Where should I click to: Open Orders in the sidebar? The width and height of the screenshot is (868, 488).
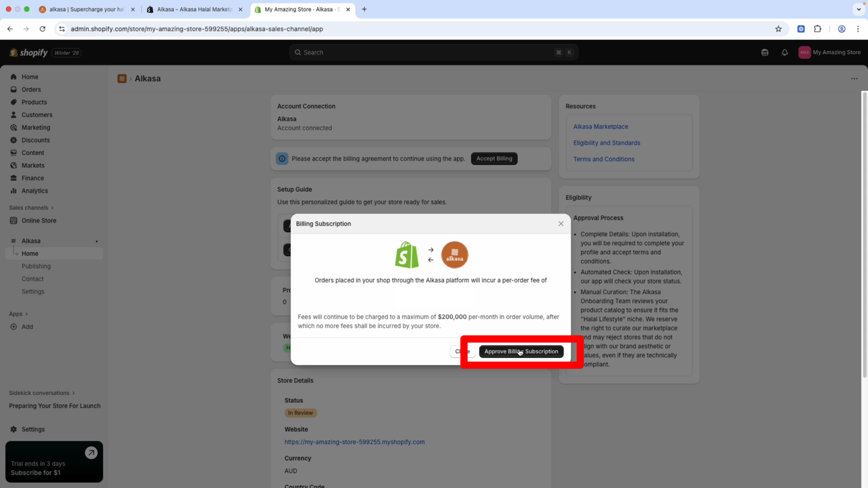click(31, 90)
